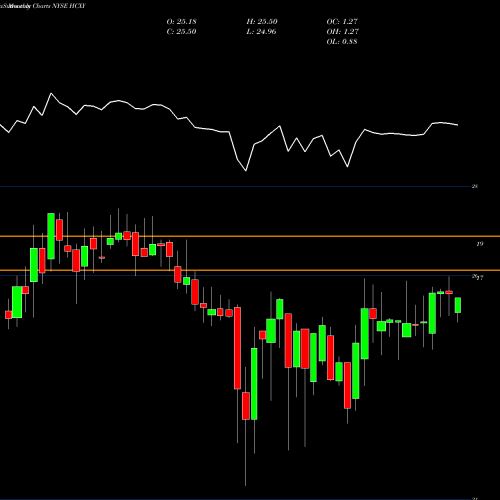Screen dimensions: 500x500
Task: Click the 'OL: 0.88' value
Action: [x=342, y=42]
